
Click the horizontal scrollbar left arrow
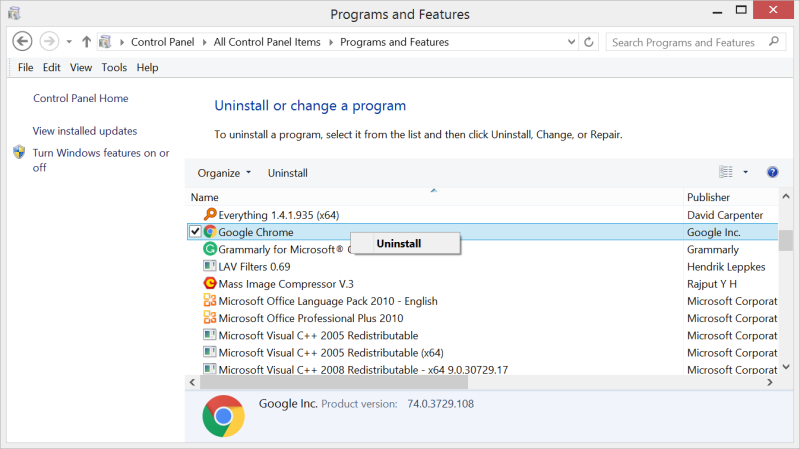coord(192,382)
